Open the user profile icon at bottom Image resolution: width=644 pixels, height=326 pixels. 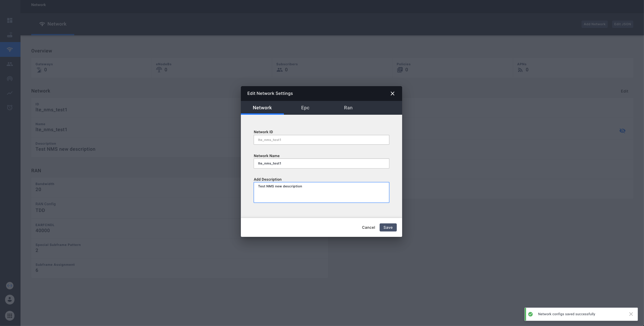click(10, 299)
